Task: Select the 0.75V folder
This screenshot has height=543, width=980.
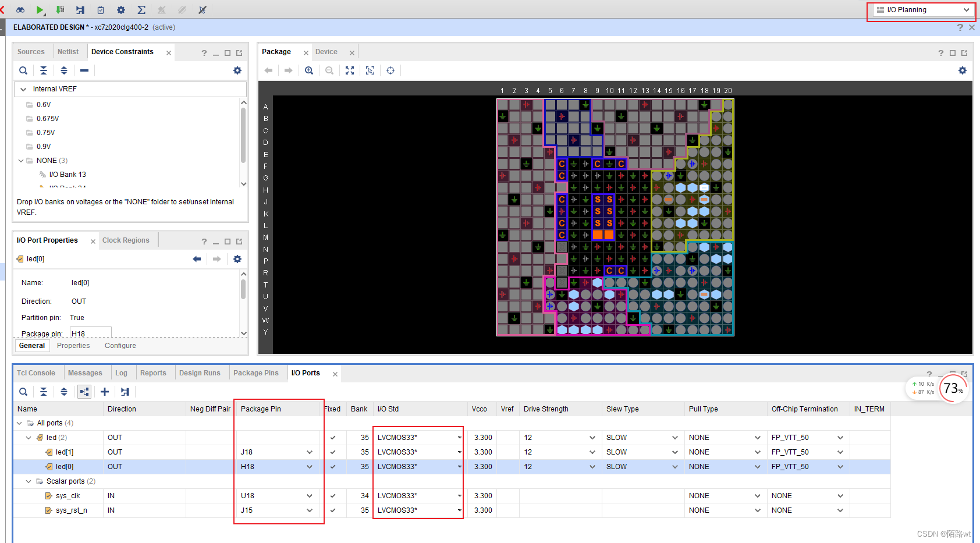Action: [x=46, y=133]
